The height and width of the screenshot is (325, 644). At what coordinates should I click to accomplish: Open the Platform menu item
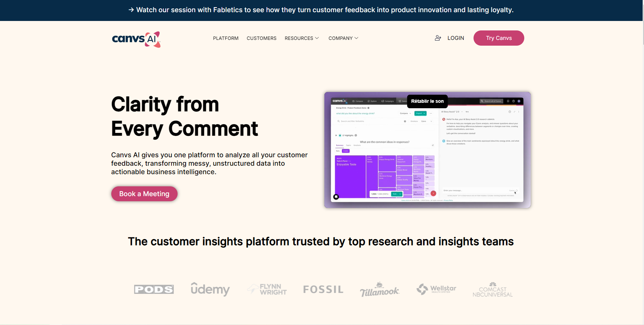(226, 38)
